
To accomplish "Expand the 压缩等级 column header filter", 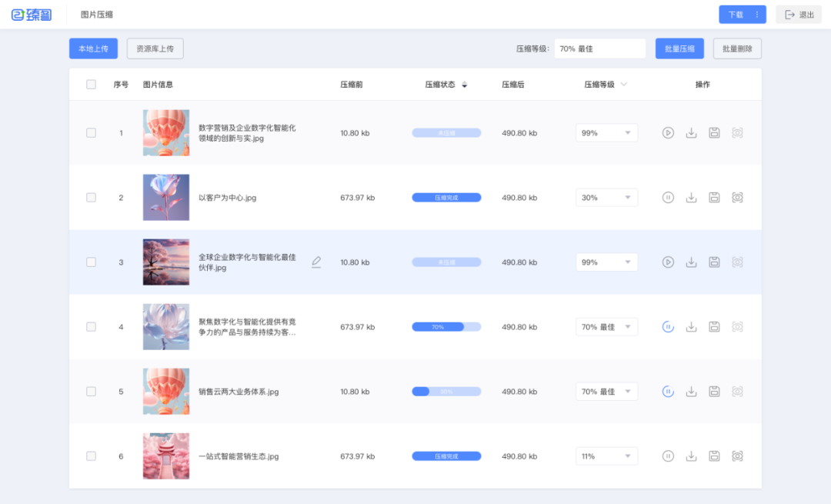I will 623,85.
